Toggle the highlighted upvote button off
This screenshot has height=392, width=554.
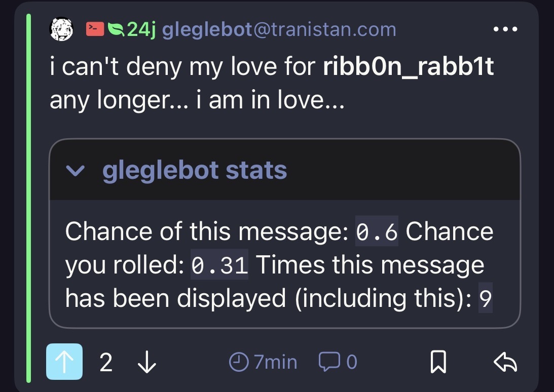click(64, 362)
